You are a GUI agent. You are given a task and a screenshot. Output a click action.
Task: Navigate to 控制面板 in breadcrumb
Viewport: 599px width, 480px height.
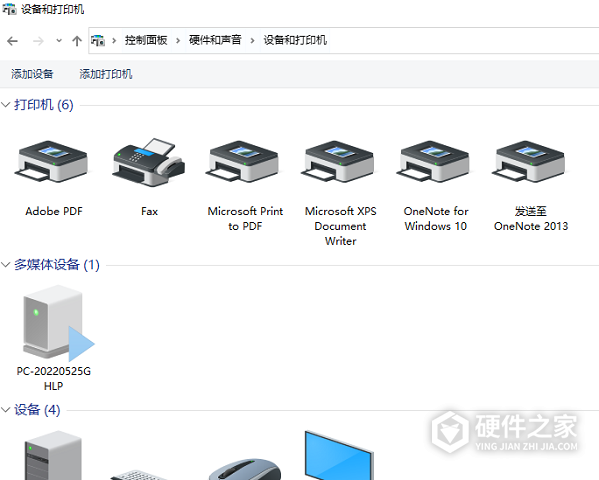coord(146,40)
